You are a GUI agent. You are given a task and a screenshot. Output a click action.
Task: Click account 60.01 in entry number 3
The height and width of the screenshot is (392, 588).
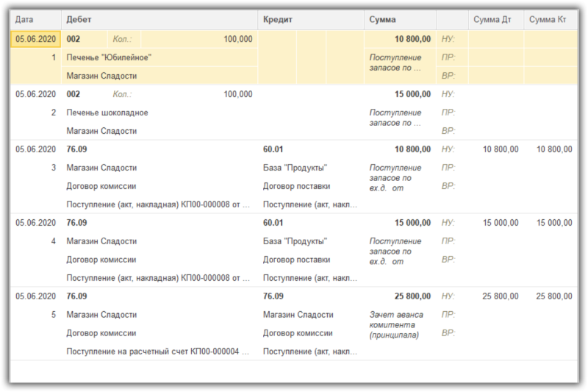273,149
